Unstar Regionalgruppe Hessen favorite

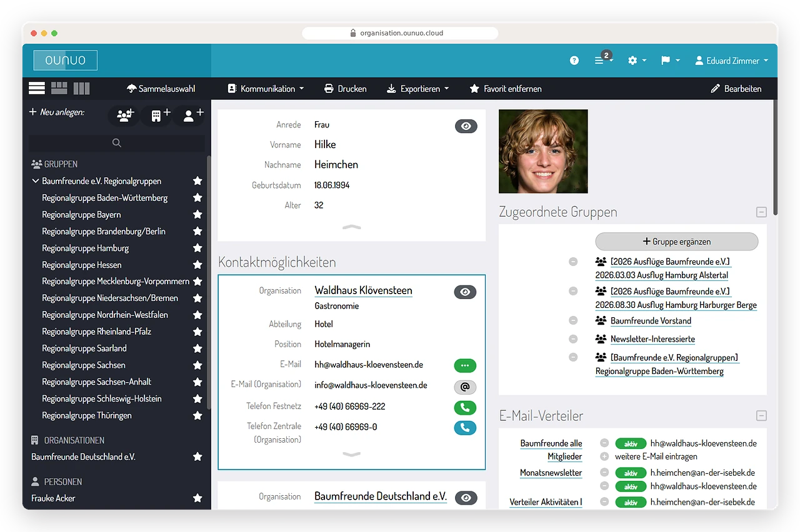click(197, 265)
